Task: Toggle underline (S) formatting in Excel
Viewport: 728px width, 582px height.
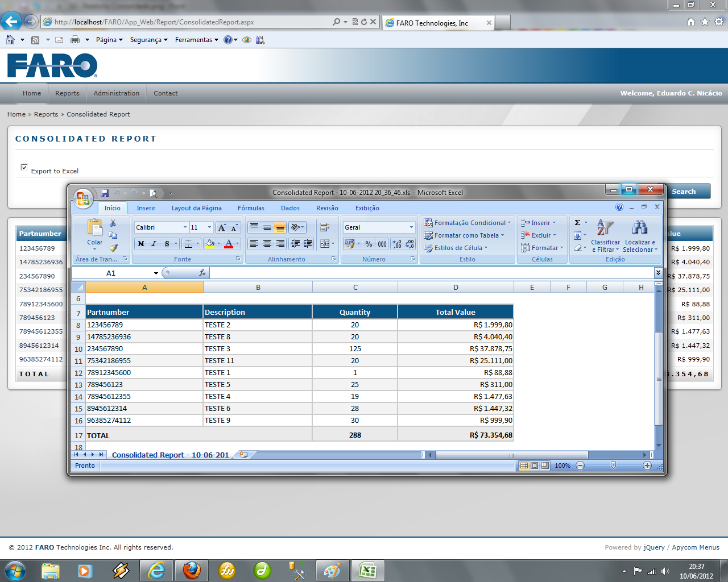Action: pyautogui.click(x=167, y=244)
